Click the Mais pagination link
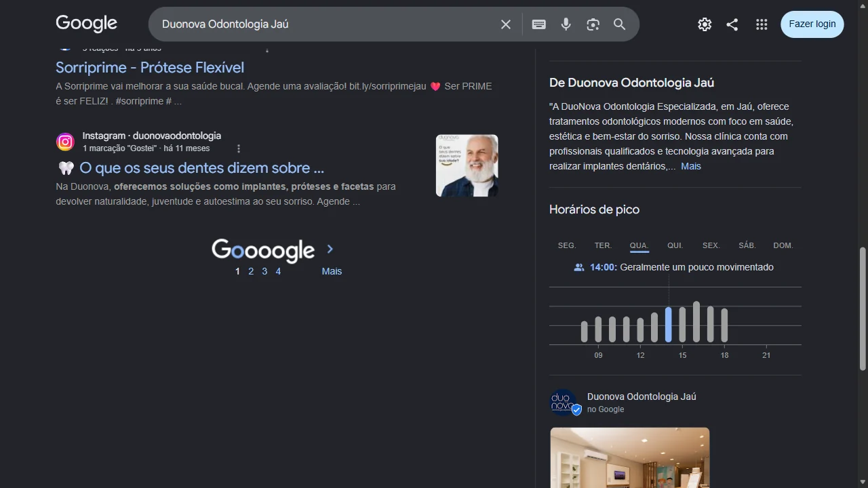The height and width of the screenshot is (488, 868). [332, 271]
